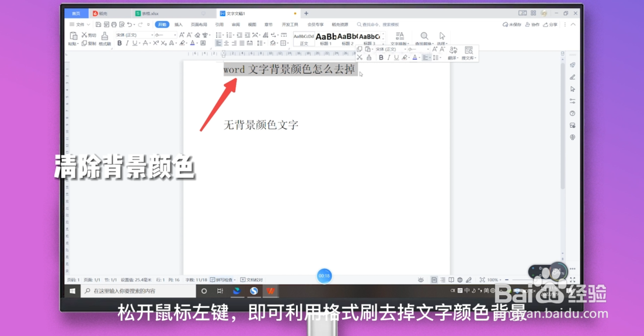Viewport: 644px width, 336px height.
Task: Apply the 标题 1 heading style
Action: click(326, 39)
